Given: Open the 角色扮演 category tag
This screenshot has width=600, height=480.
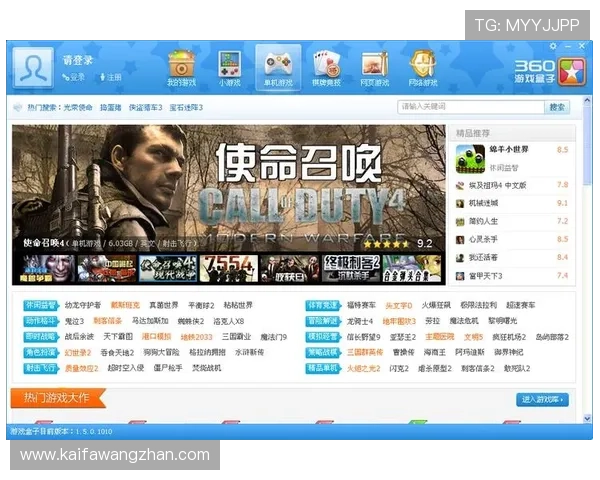Looking at the screenshot, I should coord(41,353).
